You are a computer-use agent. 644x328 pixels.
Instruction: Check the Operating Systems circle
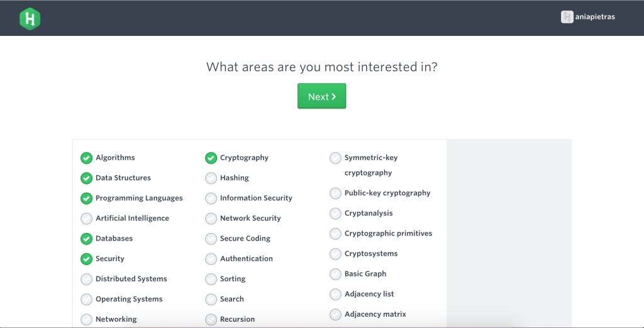coord(86,299)
